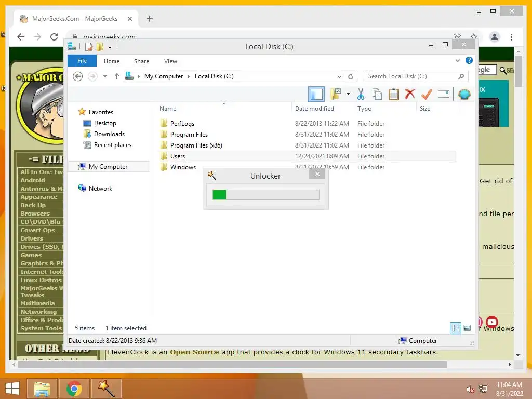Select Recent places in the navigation pane
Image resolution: width=532 pixels, height=399 pixels.
[112, 145]
